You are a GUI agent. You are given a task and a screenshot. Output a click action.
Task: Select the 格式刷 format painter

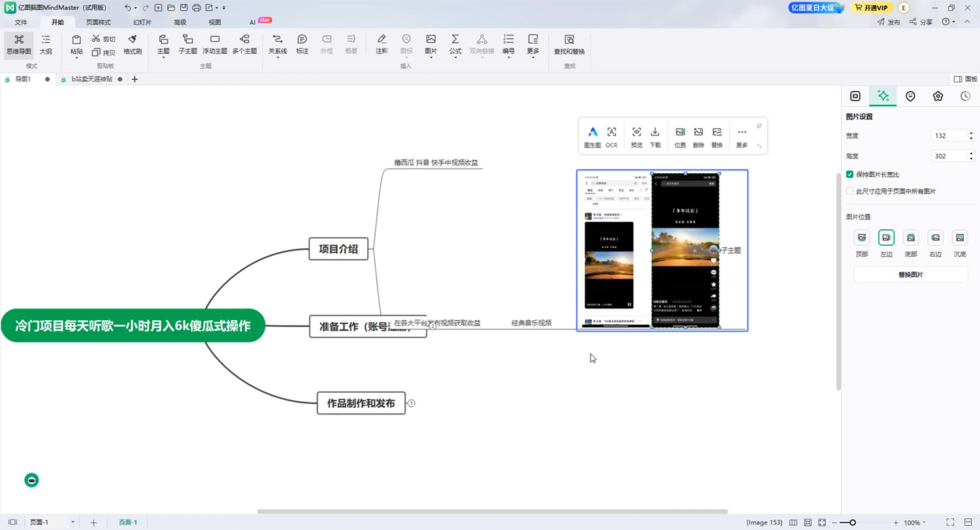click(133, 44)
